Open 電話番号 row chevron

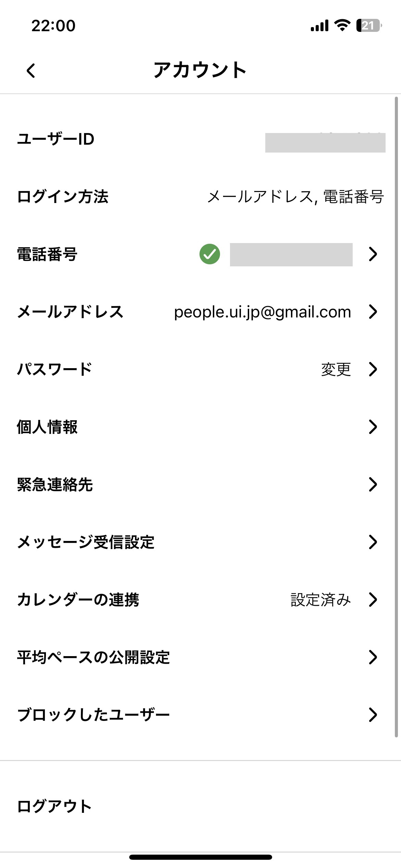[x=373, y=254]
